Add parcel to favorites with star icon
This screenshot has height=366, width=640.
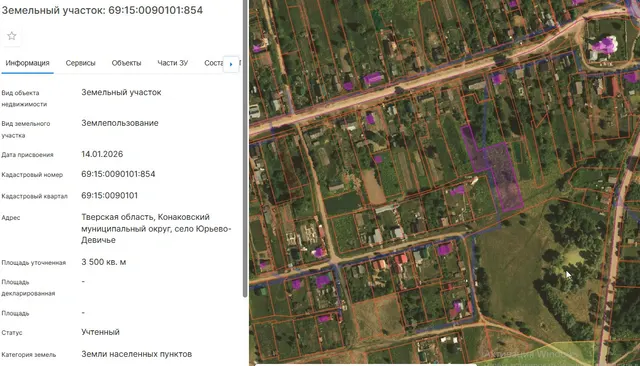point(12,36)
